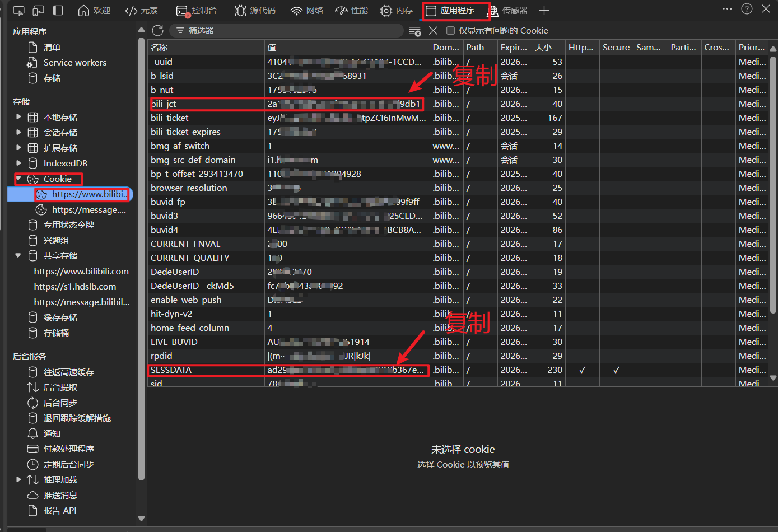778x532 pixels.
Task: Refresh the cookie list with the reload icon
Action: [158, 31]
